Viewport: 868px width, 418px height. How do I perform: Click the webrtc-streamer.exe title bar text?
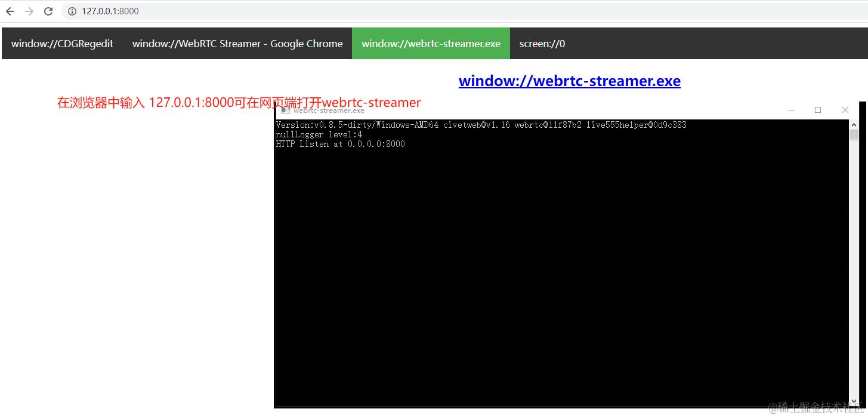tap(329, 110)
